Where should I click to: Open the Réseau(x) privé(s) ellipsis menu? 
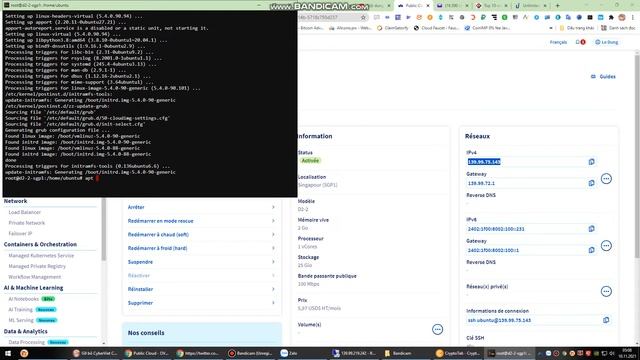coord(606,291)
